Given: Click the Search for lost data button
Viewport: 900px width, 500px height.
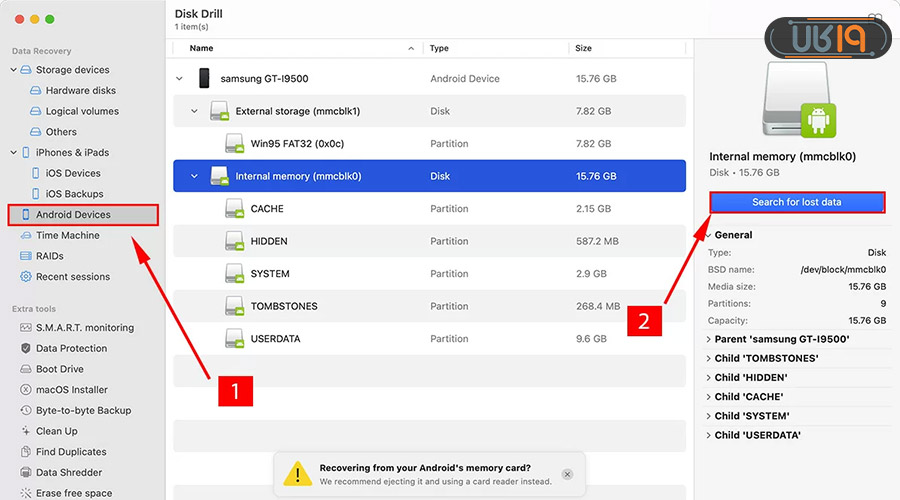Looking at the screenshot, I should pyautogui.click(x=797, y=202).
